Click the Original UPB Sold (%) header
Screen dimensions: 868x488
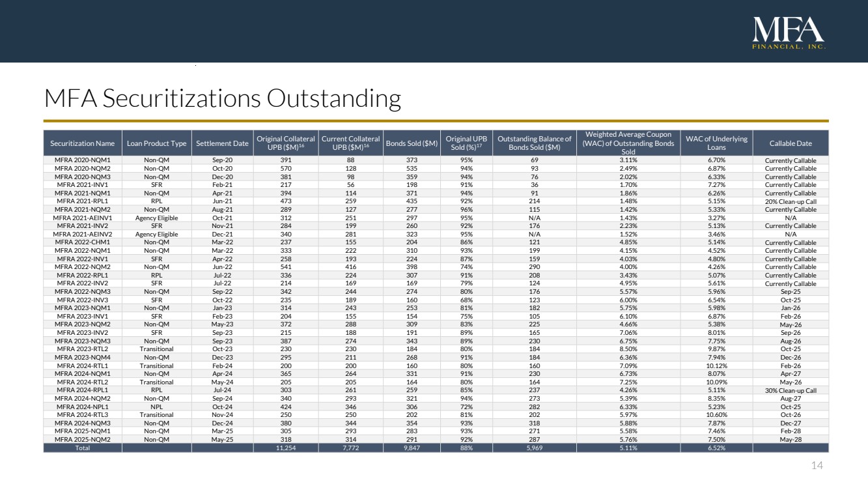click(466, 143)
